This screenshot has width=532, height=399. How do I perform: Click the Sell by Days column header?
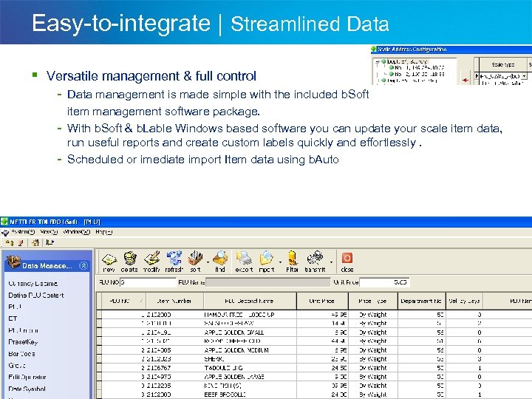465,301
